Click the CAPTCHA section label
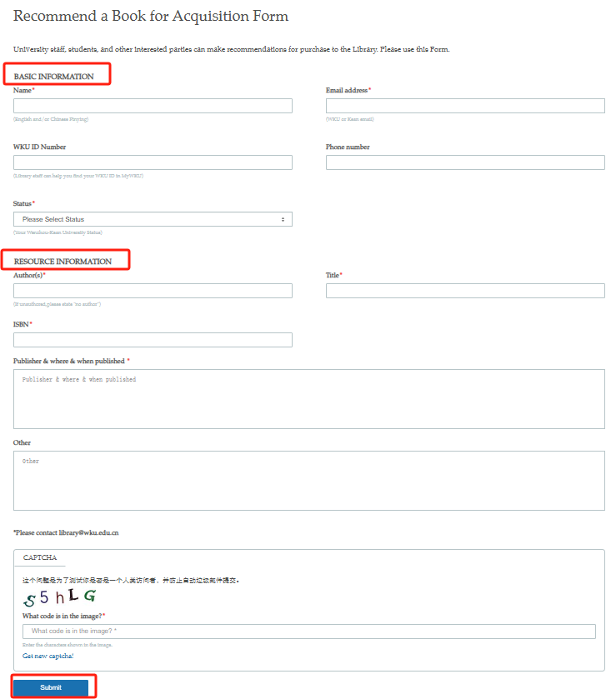 point(40,557)
